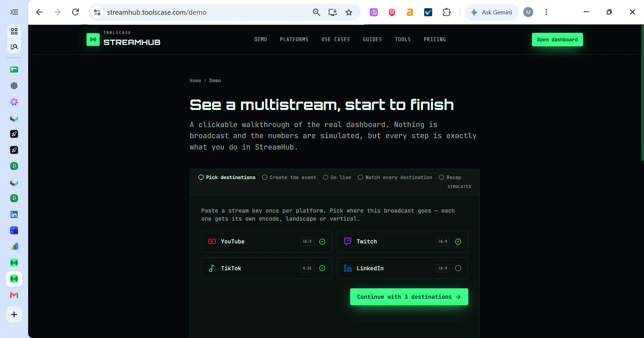This screenshot has width=644, height=338.
Task: Click the StreamHub logo icon
Action: coord(93,40)
